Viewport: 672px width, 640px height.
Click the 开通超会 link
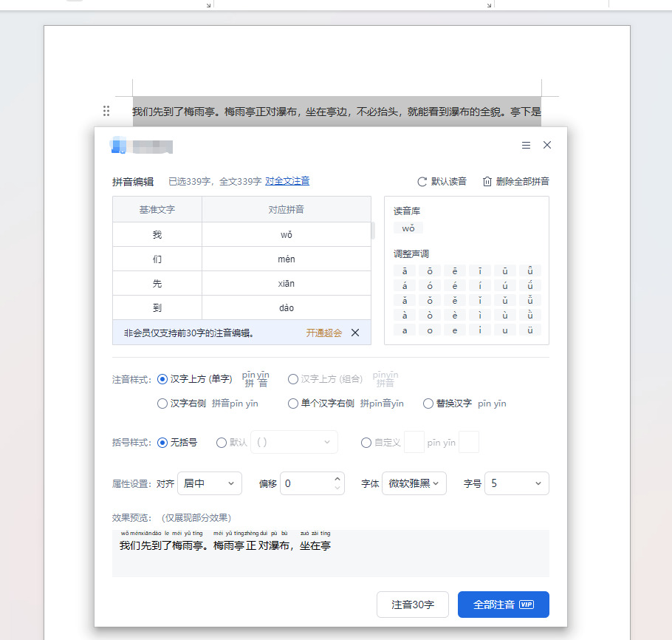pyautogui.click(x=324, y=333)
